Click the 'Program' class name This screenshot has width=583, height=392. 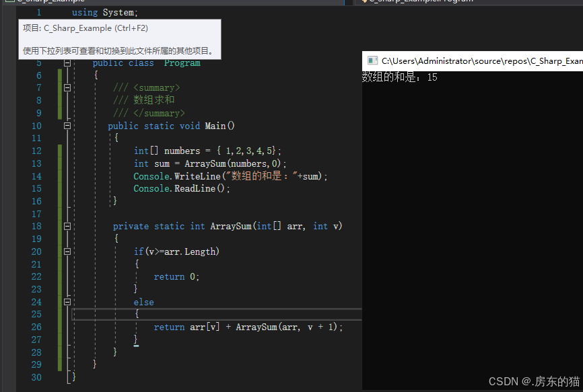pyautogui.click(x=182, y=63)
